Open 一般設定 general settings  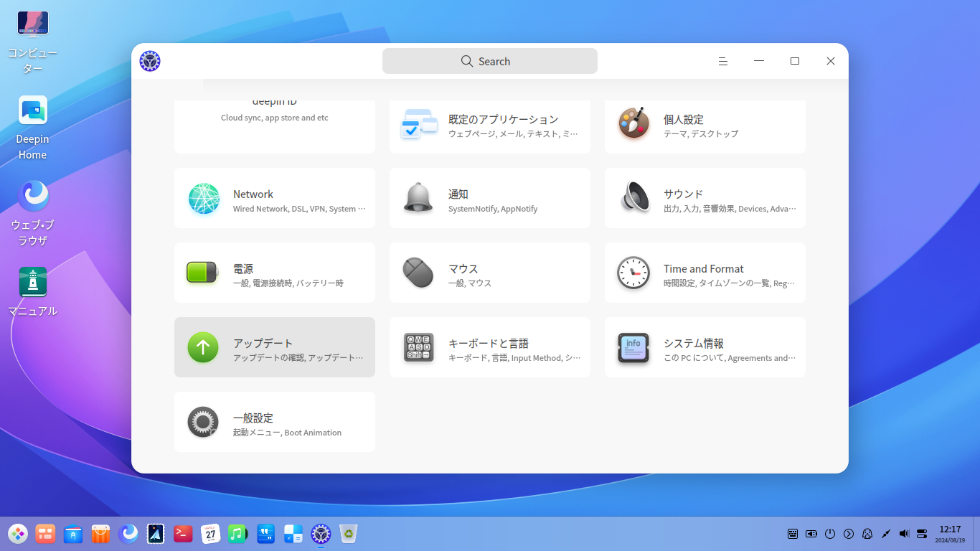pos(274,423)
